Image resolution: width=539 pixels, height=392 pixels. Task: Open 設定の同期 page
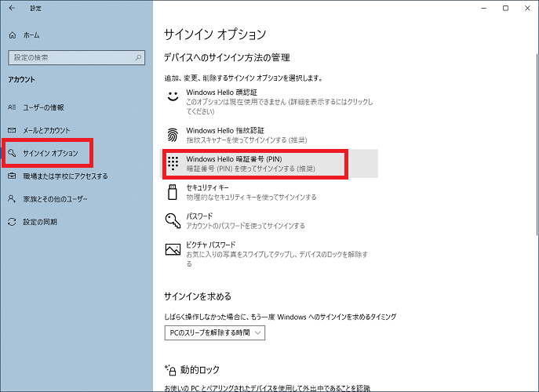tap(40, 222)
